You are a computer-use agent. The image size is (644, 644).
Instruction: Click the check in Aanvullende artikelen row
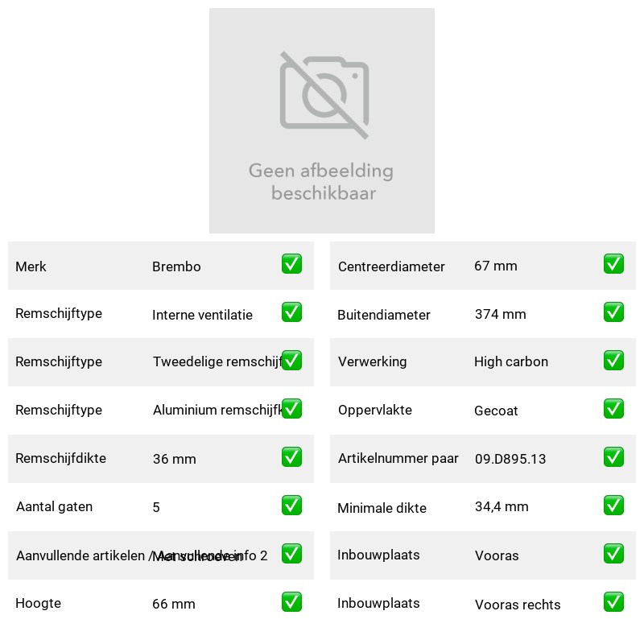coord(291,554)
